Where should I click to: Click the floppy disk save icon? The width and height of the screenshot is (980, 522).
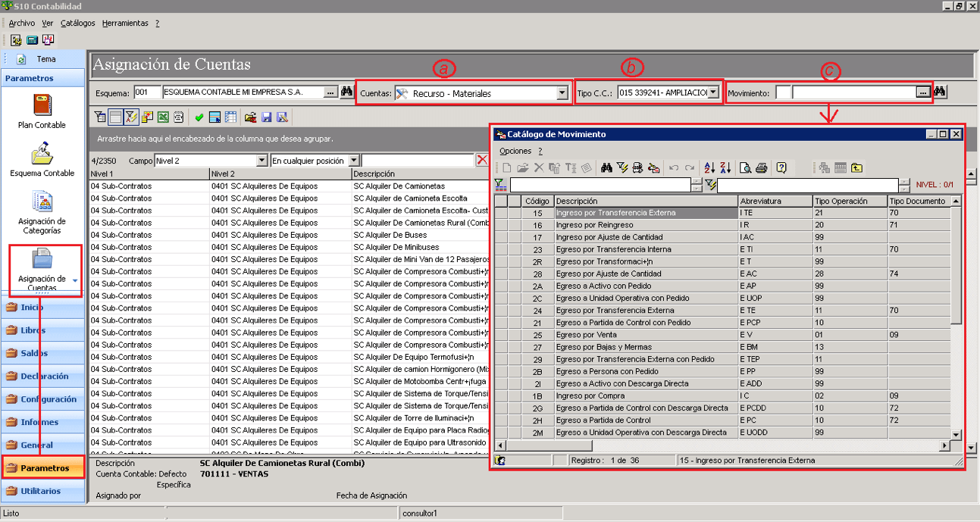(x=267, y=117)
